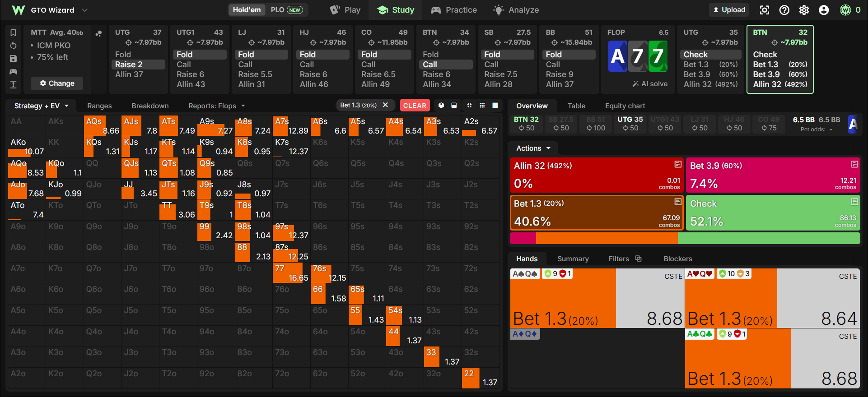The height and width of the screenshot is (397, 868).
Task: Click the gamepad practice icon in sidebar
Action: click(x=14, y=71)
